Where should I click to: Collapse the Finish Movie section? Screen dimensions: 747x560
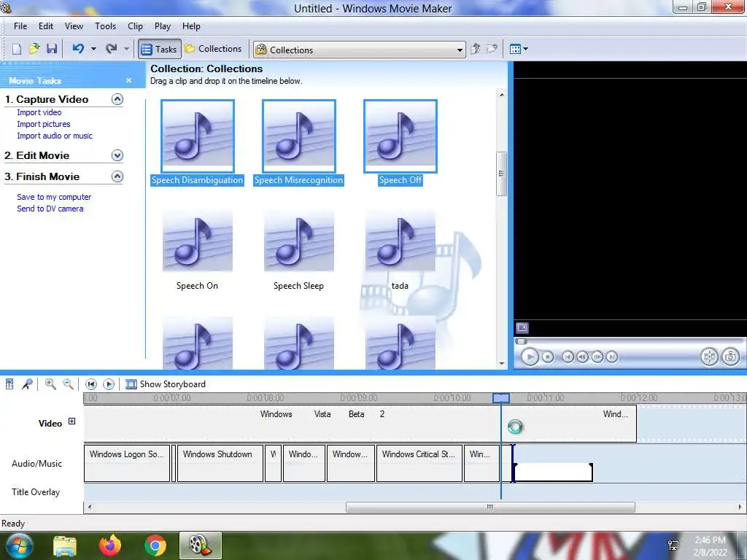(x=117, y=176)
